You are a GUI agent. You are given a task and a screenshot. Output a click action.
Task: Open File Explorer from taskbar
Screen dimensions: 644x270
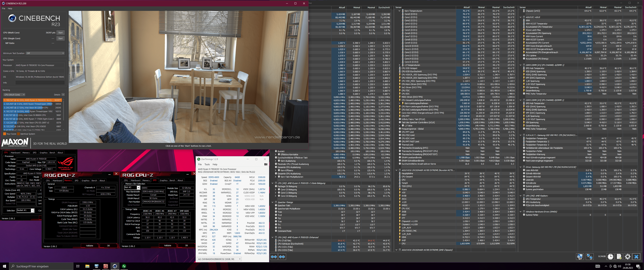(87, 266)
